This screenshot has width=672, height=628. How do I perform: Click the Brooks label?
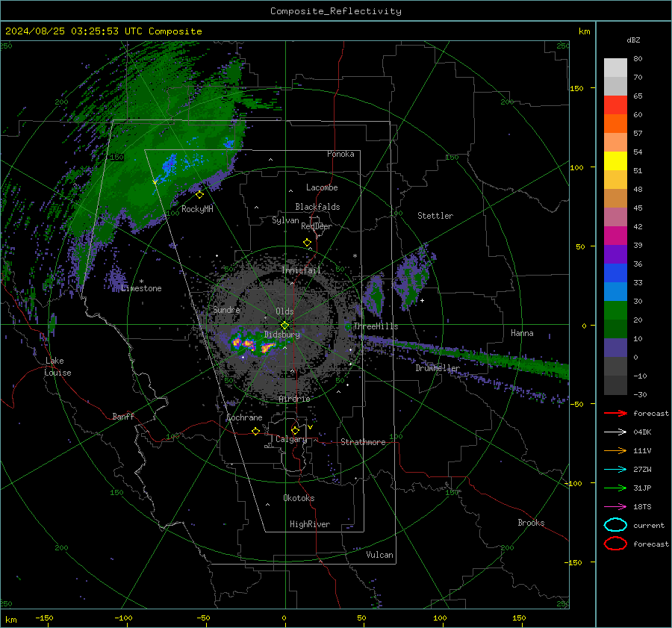[531, 523]
